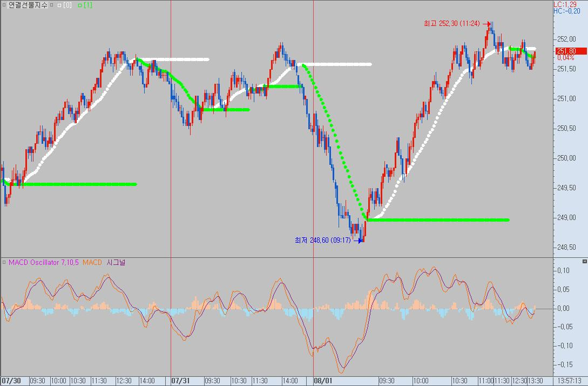Viewport: 588px width, 386px height.
Task: Click the 13:57:13 clock display
Action: click(569, 381)
